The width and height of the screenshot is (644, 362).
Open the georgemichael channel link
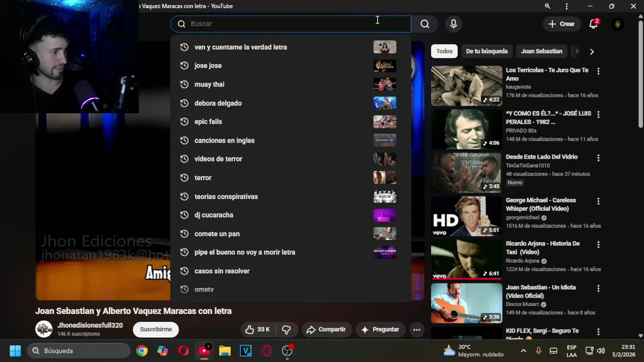tap(523, 218)
